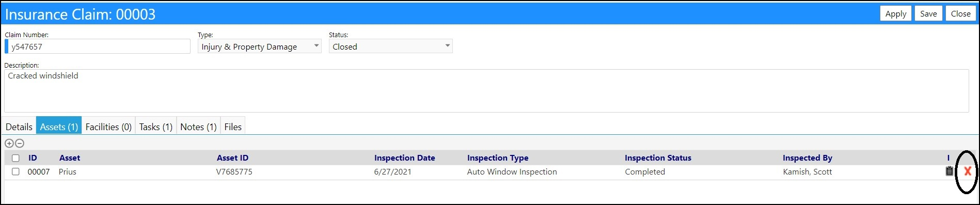980x205 pixels.
Task: Delete the Prius row with red X
Action: (968, 171)
